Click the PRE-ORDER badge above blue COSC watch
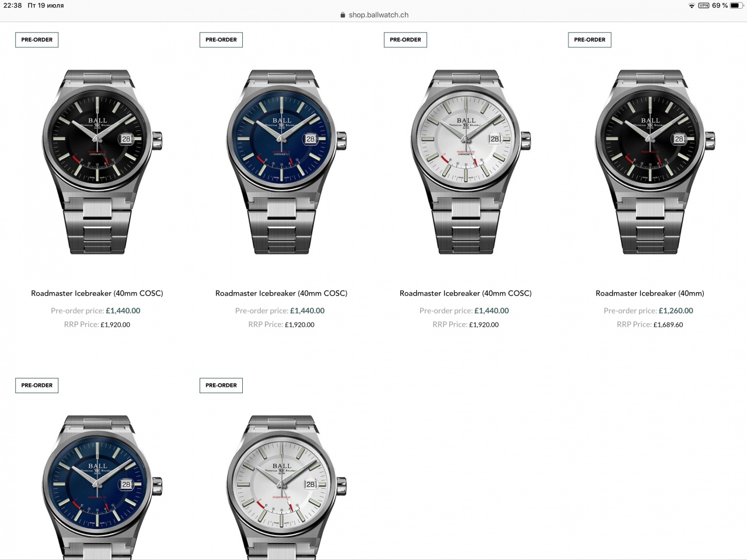 click(x=221, y=40)
